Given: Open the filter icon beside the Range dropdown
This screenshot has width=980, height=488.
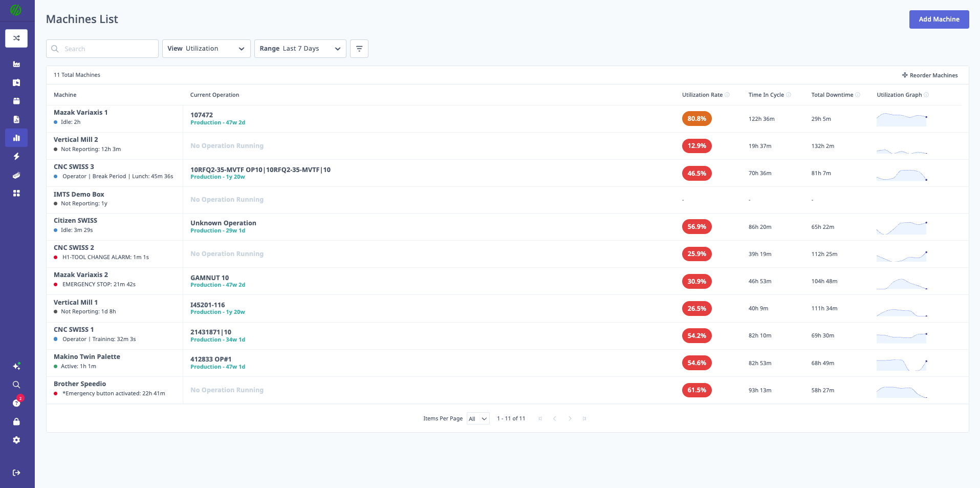Looking at the screenshot, I should point(359,48).
